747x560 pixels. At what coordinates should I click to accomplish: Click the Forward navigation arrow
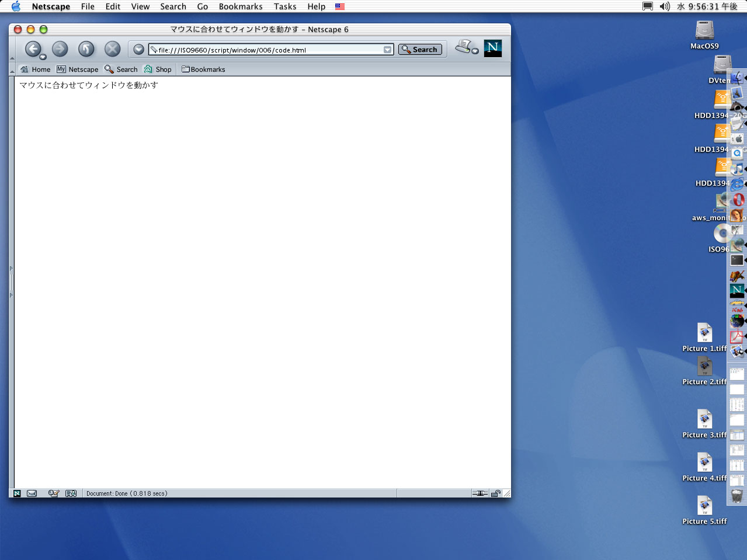[x=60, y=49]
